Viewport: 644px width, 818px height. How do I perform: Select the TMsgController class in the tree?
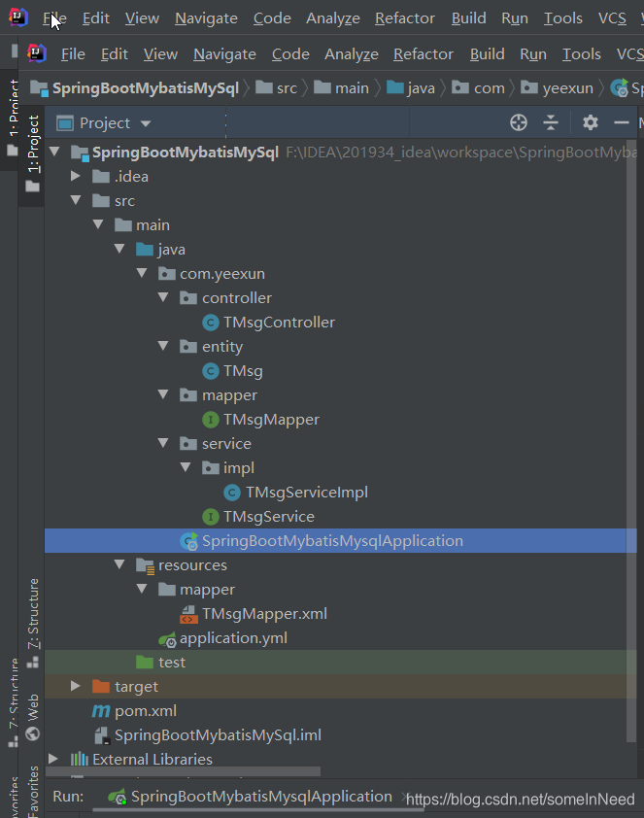(x=282, y=322)
